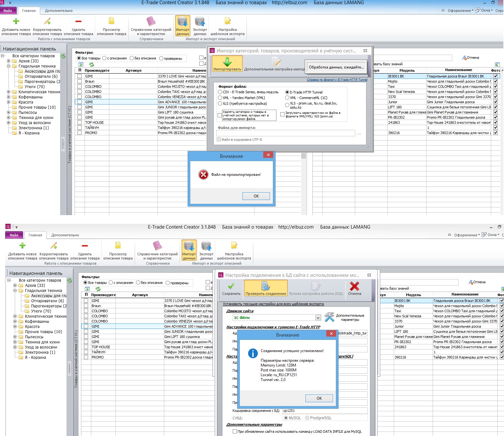The image size is (504, 436).
Task: Click '...' browse button for import file
Action: [x=359, y=133]
